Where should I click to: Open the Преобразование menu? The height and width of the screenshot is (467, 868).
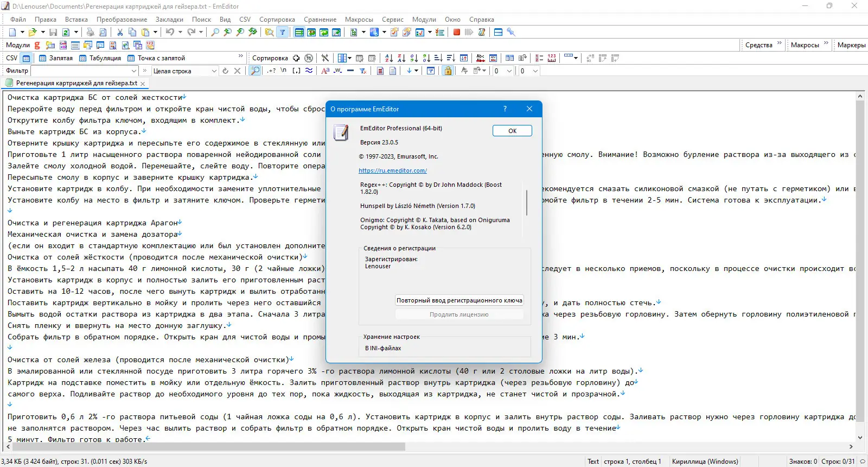pos(122,20)
